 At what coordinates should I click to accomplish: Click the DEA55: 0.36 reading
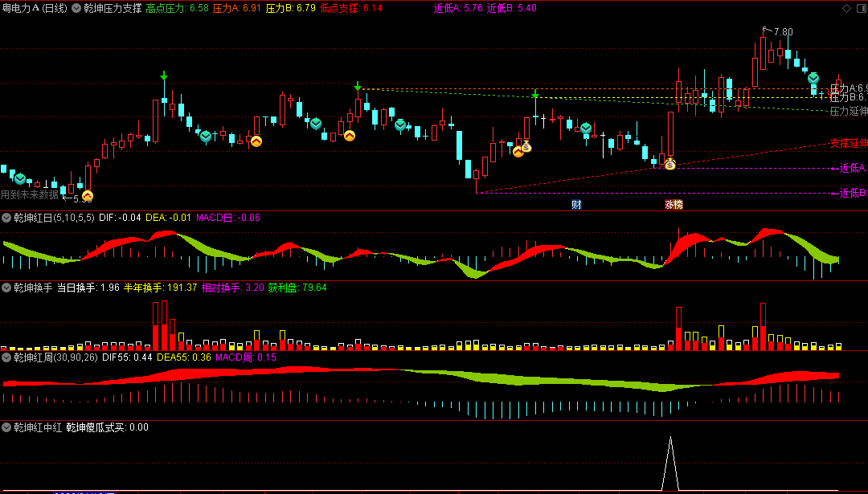click(x=184, y=357)
